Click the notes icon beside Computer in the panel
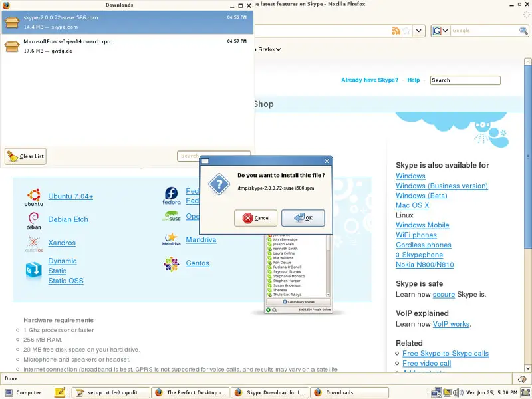This screenshot has height=399, width=532. (x=60, y=392)
